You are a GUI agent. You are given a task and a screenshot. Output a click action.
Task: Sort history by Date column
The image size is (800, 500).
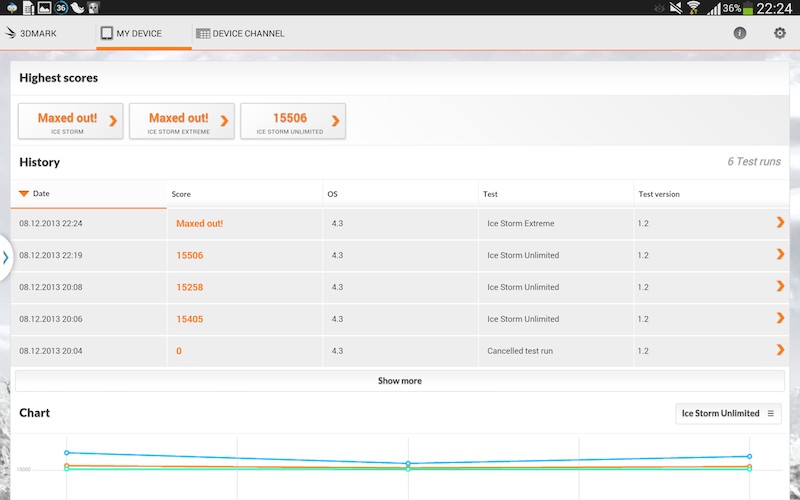click(x=88, y=194)
